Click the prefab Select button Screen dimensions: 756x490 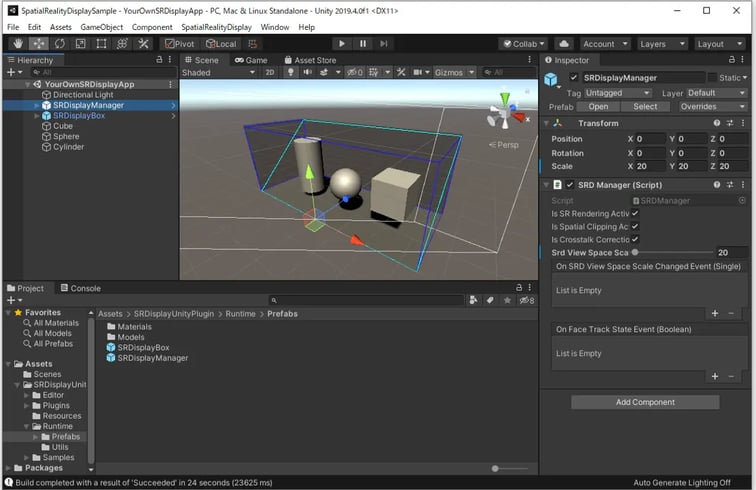[645, 107]
